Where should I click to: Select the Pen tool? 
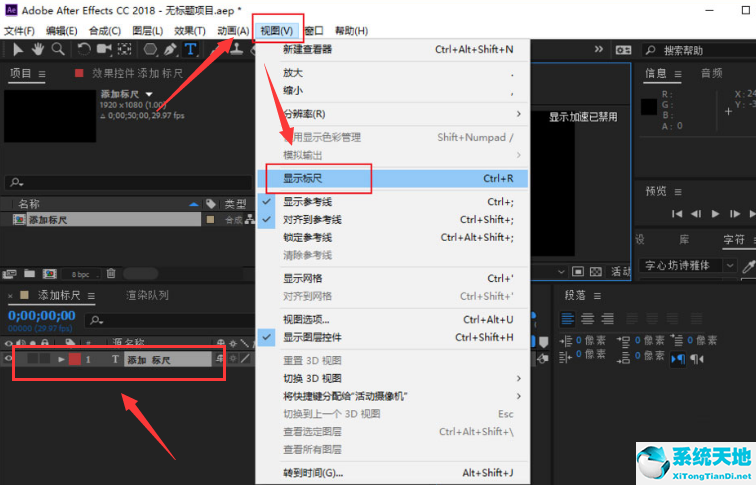click(170, 49)
